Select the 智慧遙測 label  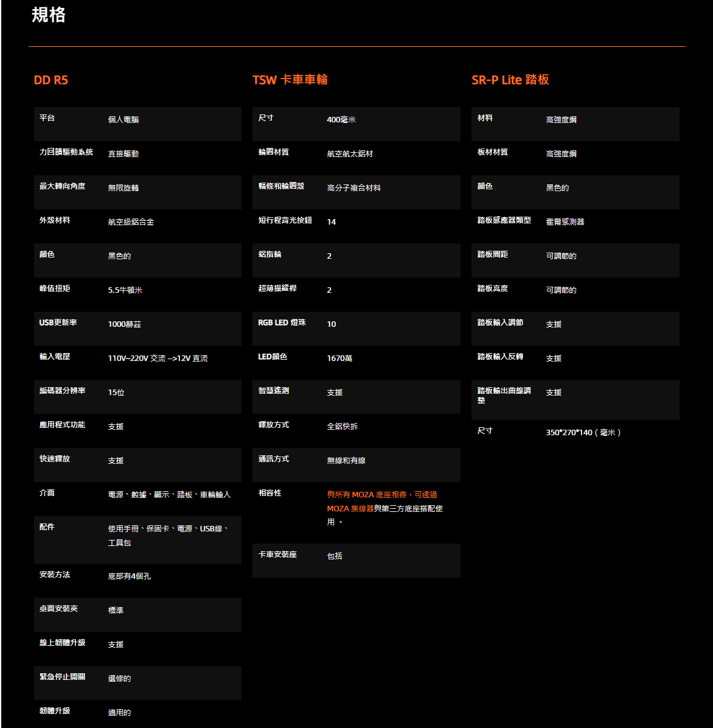pyautogui.click(x=274, y=390)
